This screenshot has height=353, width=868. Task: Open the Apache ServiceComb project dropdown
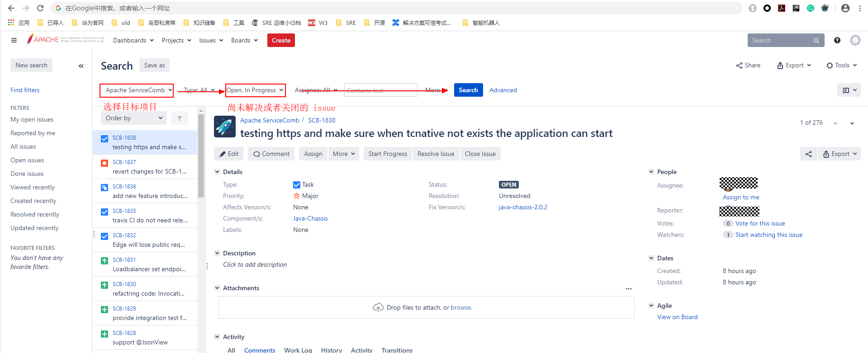(137, 90)
